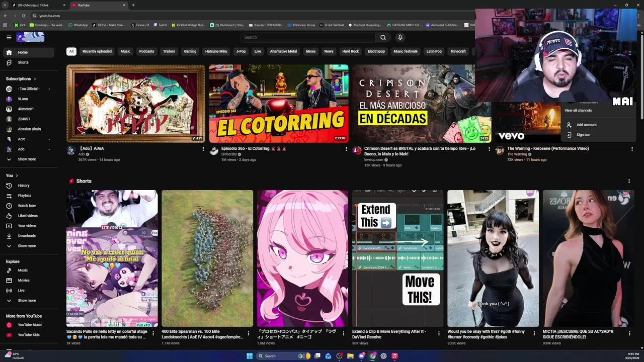644x362 pixels.
Task: Click the YouTube search input field
Action: tap(308, 37)
